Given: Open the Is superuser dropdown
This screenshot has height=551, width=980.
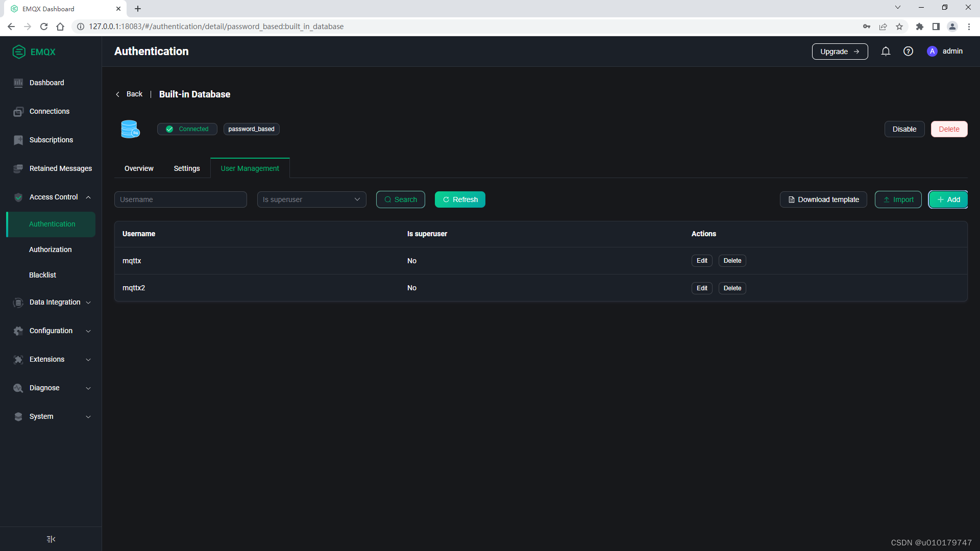Looking at the screenshot, I should click(x=311, y=199).
